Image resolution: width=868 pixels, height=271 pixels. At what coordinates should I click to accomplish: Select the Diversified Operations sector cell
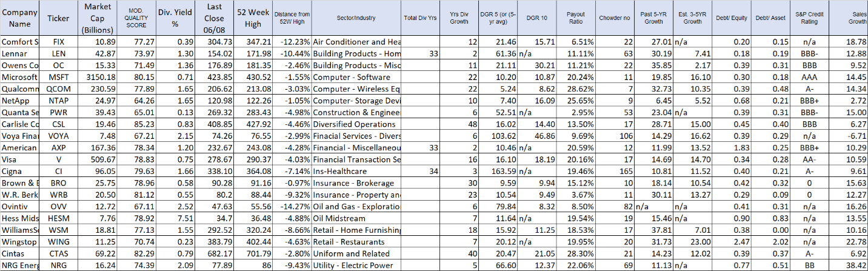356,124
